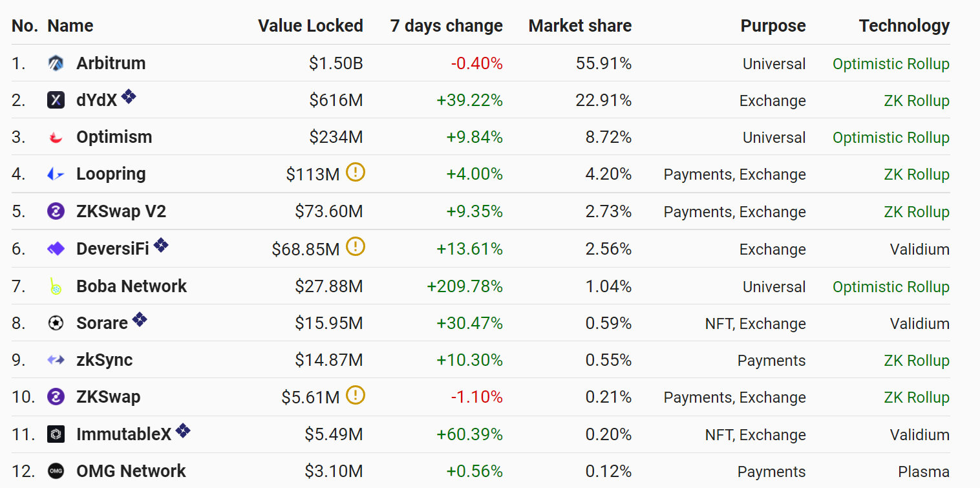Click the Boba Network logo icon

click(56, 286)
